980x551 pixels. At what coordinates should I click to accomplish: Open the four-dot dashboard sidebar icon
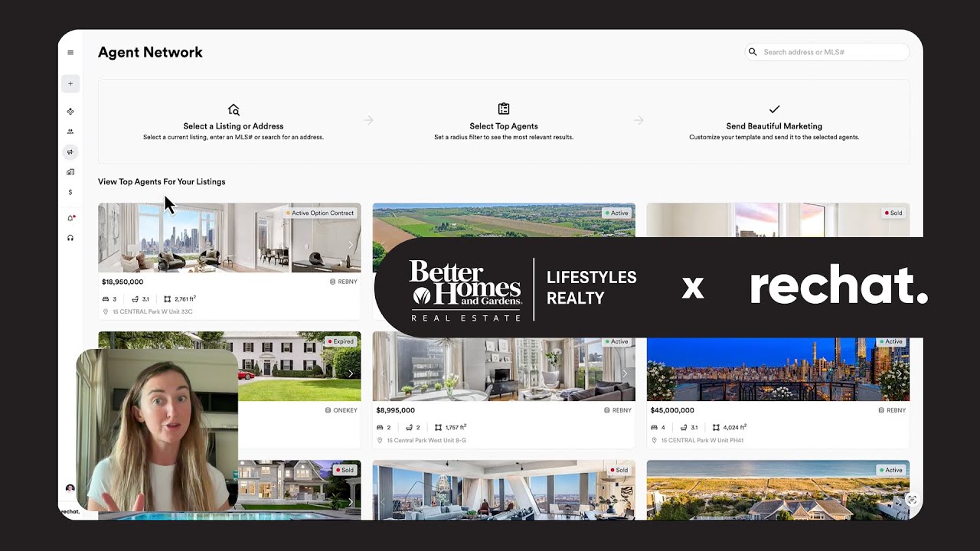70,112
